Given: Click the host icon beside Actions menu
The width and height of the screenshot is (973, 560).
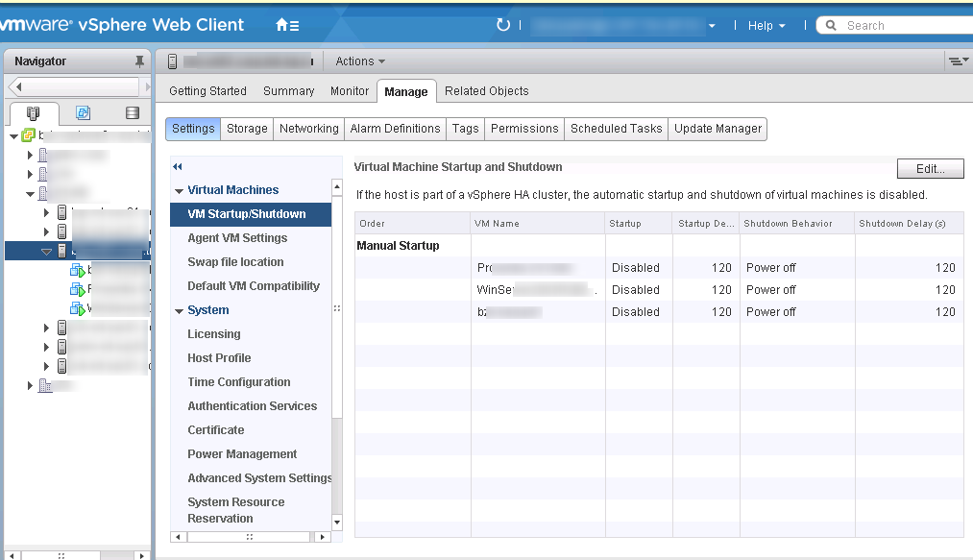Looking at the screenshot, I should pos(173,61).
